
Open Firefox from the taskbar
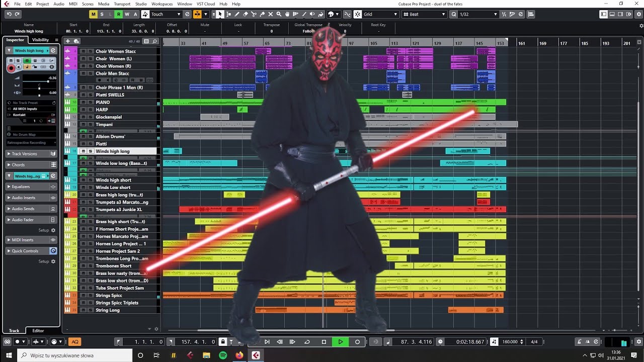point(239,355)
